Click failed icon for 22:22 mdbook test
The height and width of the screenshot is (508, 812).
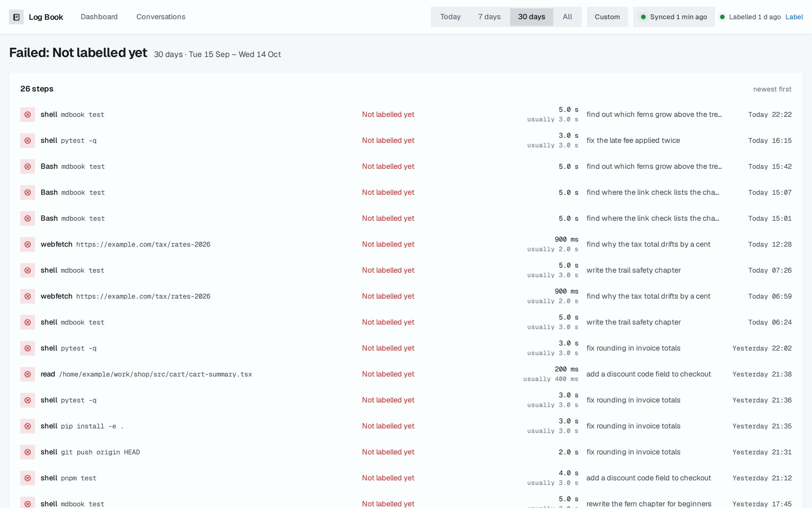coord(28,115)
